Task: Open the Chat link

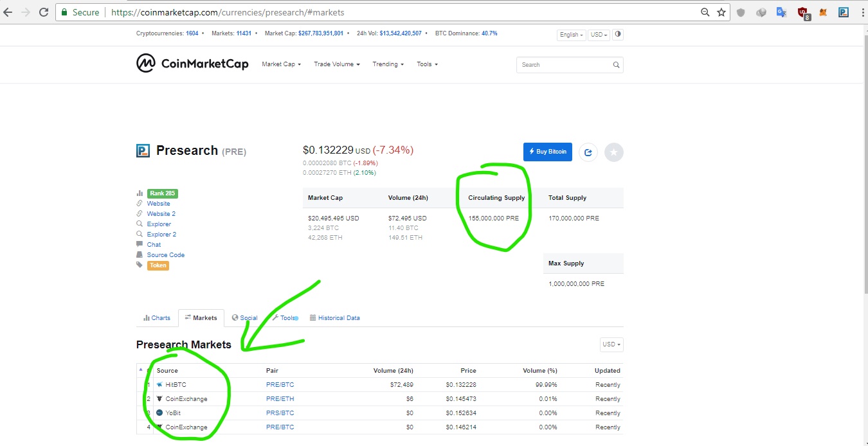Action: tap(154, 245)
